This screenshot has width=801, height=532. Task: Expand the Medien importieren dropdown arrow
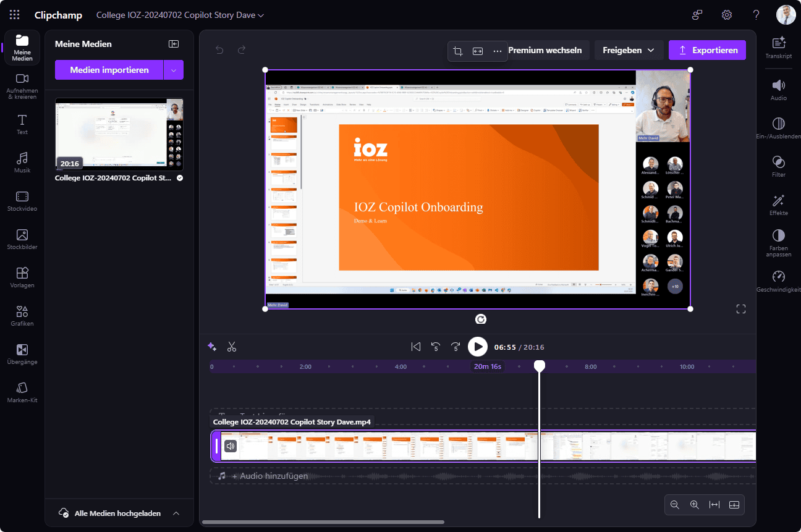point(174,70)
